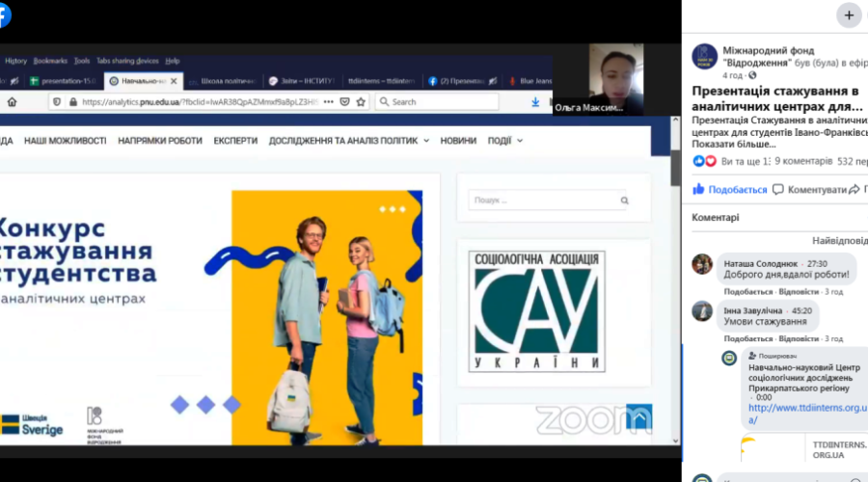The height and width of the screenshot is (482, 868).
Task: Bookmark page with star icon
Action: tap(362, 101)
